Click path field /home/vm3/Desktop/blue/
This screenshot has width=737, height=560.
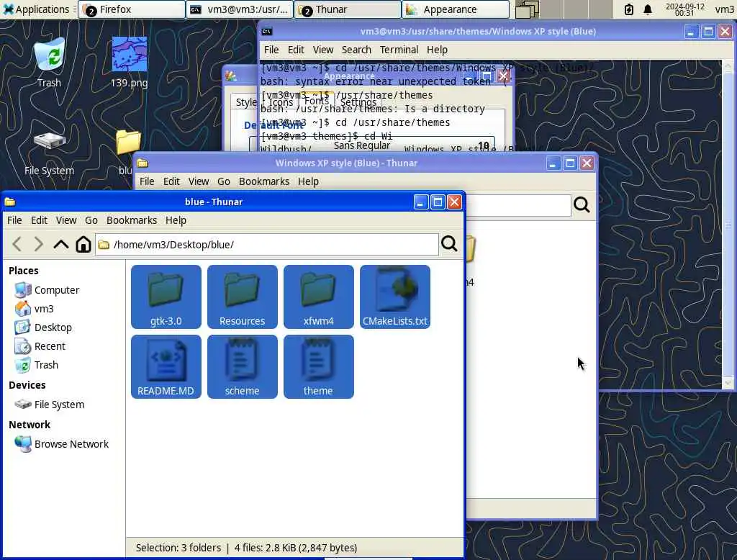[x=267, y=244]
